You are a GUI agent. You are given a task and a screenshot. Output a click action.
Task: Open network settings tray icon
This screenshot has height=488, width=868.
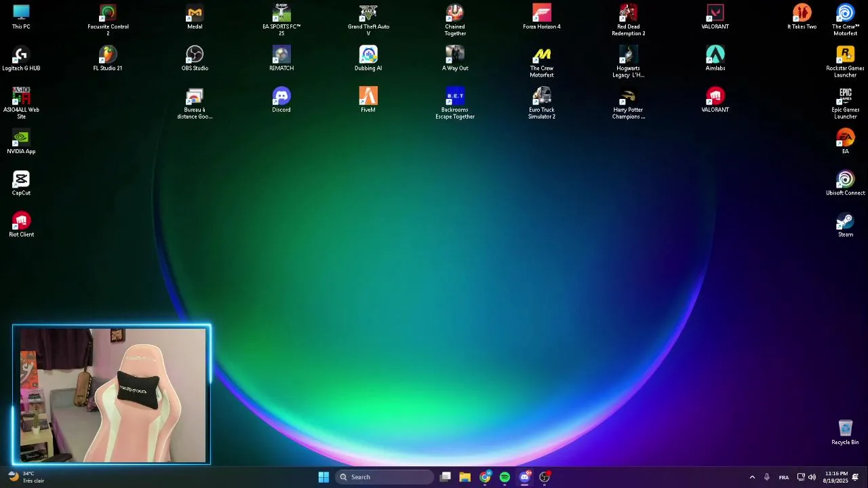click(801, 477)
